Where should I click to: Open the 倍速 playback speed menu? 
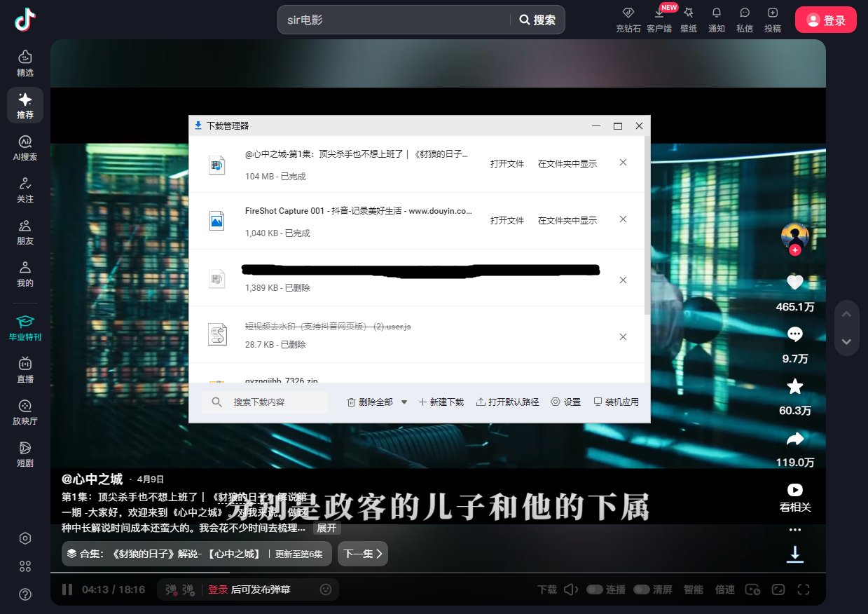[x=724, y=589]
